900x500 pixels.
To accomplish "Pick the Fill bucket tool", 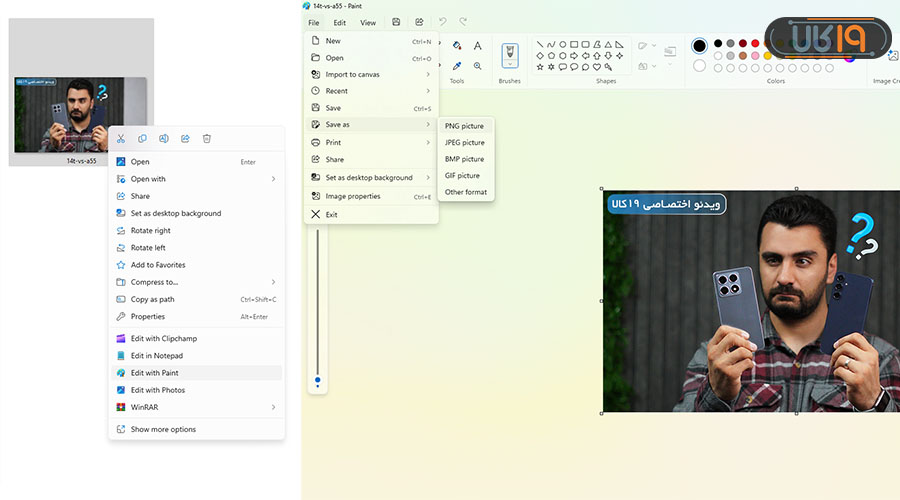I will point(457,45).
